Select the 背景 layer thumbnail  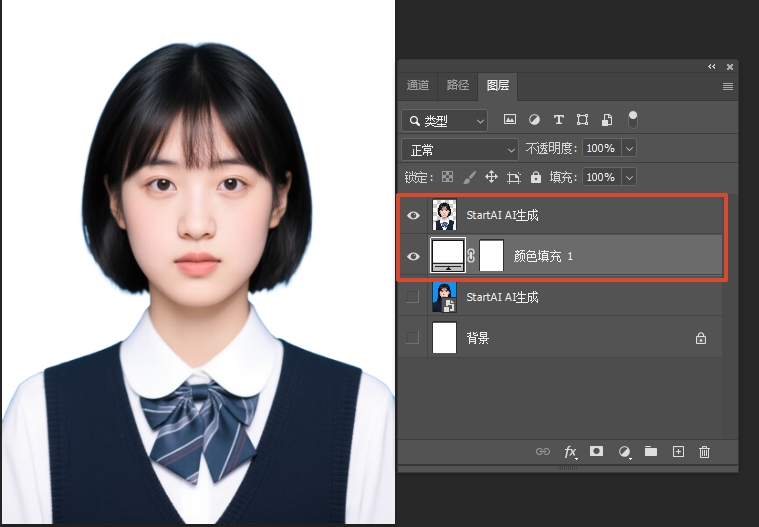pyautogui.click(x=444, y=337)
